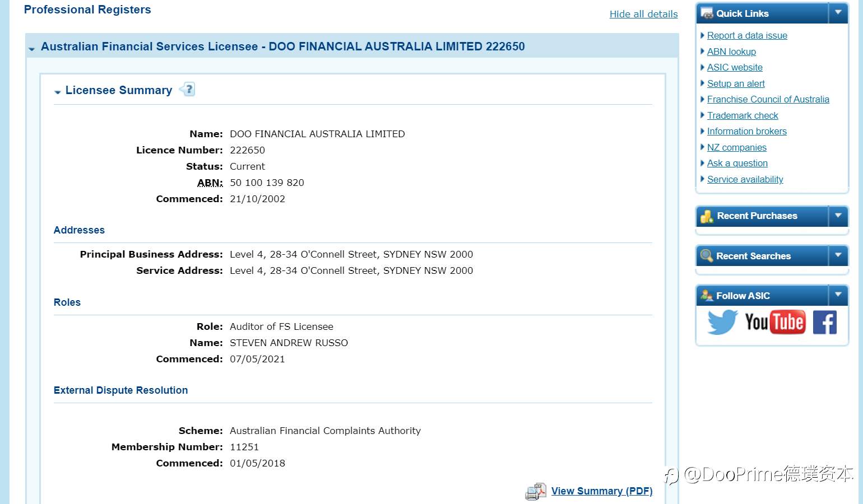Viewport: 863px width, 504px height.
Task: Open the Facebook icon under Follow ASIC
Action: pyautogui.click(x=825, y=322)
